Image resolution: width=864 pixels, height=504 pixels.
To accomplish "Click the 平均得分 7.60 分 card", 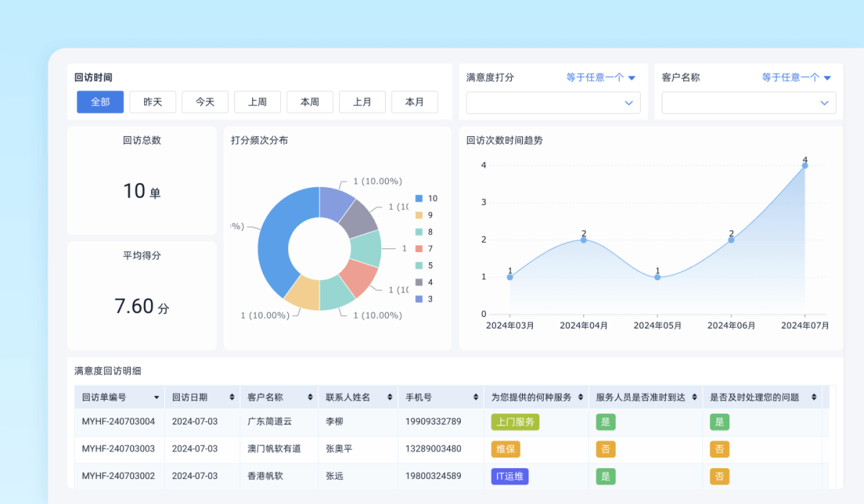I will coord(142,296).
